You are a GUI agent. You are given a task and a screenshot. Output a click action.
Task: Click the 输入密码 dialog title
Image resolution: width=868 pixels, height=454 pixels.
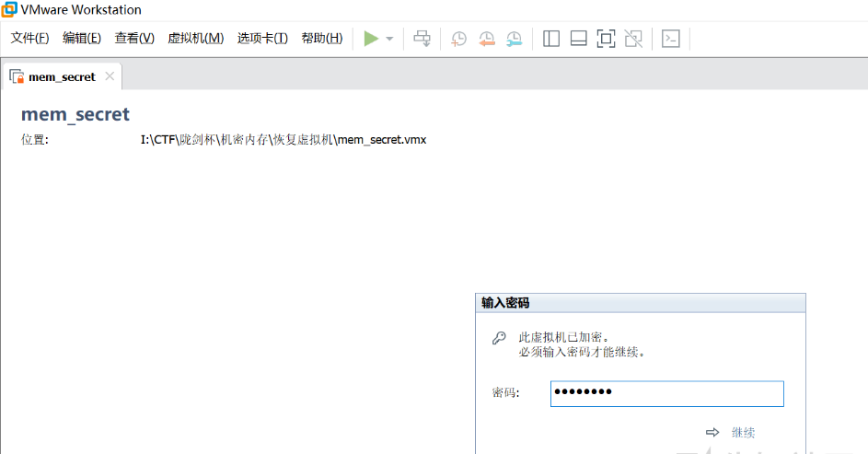click(505, 303)
